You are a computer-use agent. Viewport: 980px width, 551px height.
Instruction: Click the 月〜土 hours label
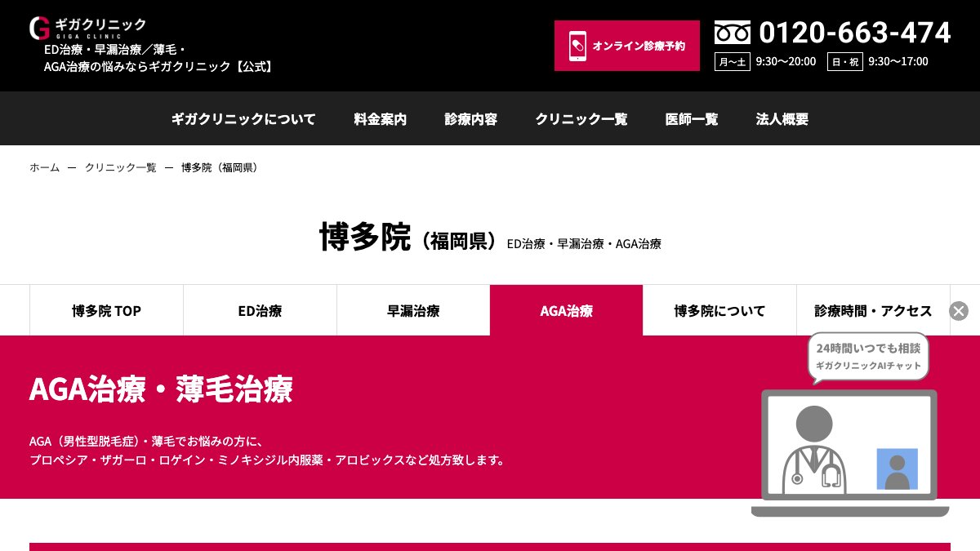732,61
